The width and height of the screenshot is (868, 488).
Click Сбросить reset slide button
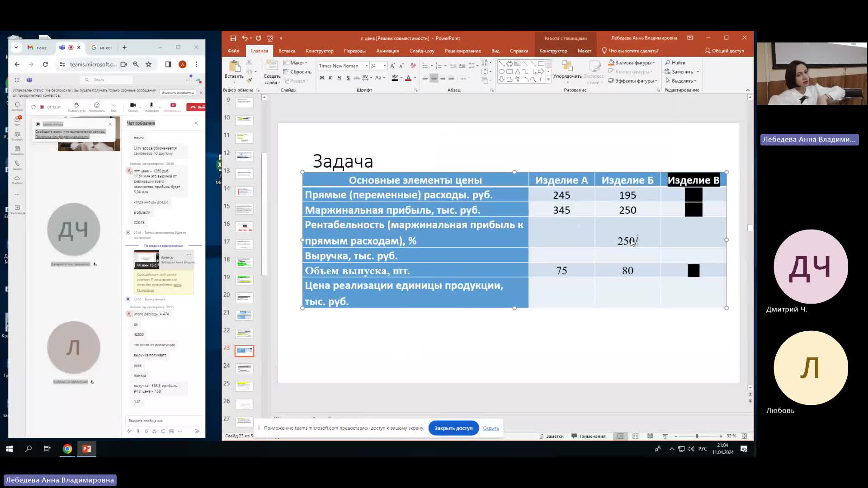[297, 72]
